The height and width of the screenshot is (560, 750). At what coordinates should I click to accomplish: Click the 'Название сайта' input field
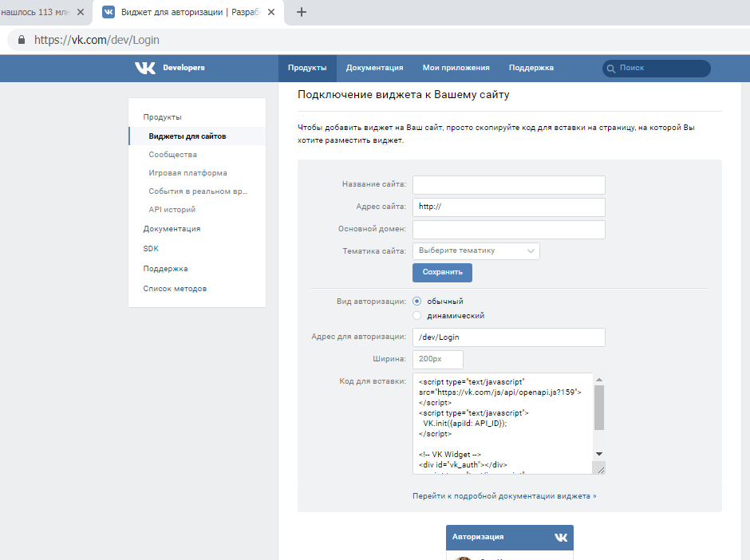point(508,184)
